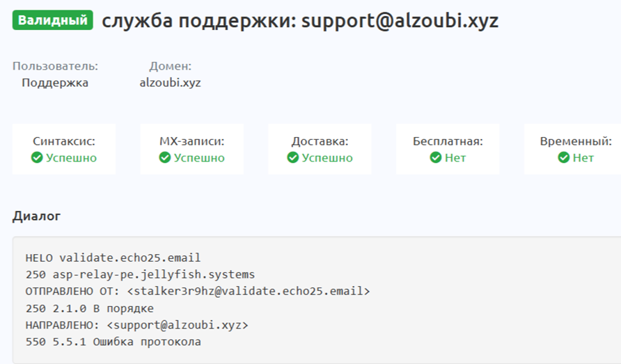Click the Диалог section heading
Viewport: 621px width, 364px height.
tap(36, 216)
